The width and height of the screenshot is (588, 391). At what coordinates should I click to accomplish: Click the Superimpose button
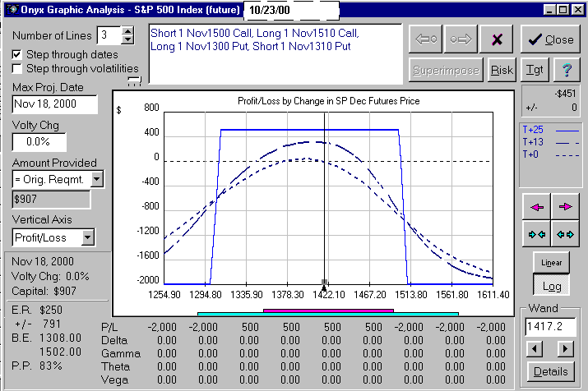tap(446, 70)
